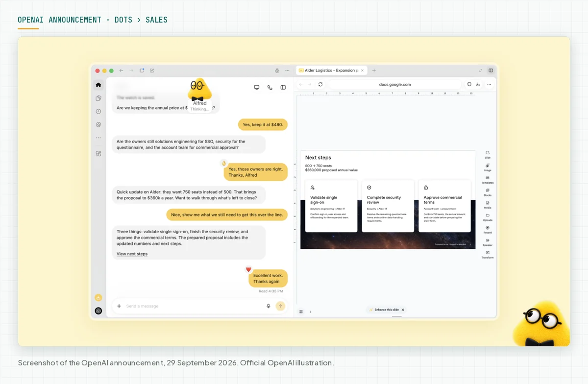Open the Home icon in chat sidebar
Viewport: 588px width, 384px height.
point(98,85)
